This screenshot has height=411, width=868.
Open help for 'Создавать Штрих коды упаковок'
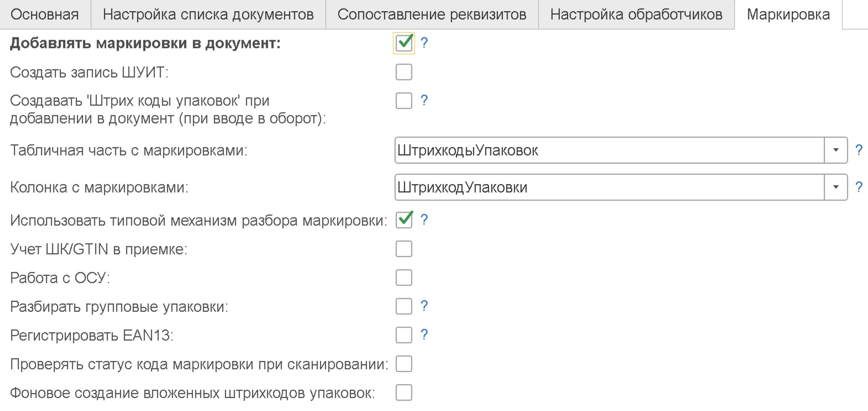(x=425, y=101)
